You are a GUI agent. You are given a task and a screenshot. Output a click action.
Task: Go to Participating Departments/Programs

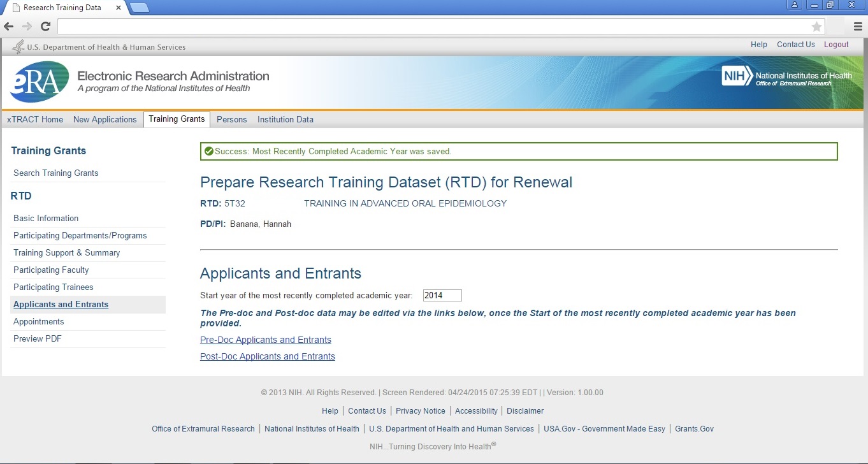pos(80,235)
